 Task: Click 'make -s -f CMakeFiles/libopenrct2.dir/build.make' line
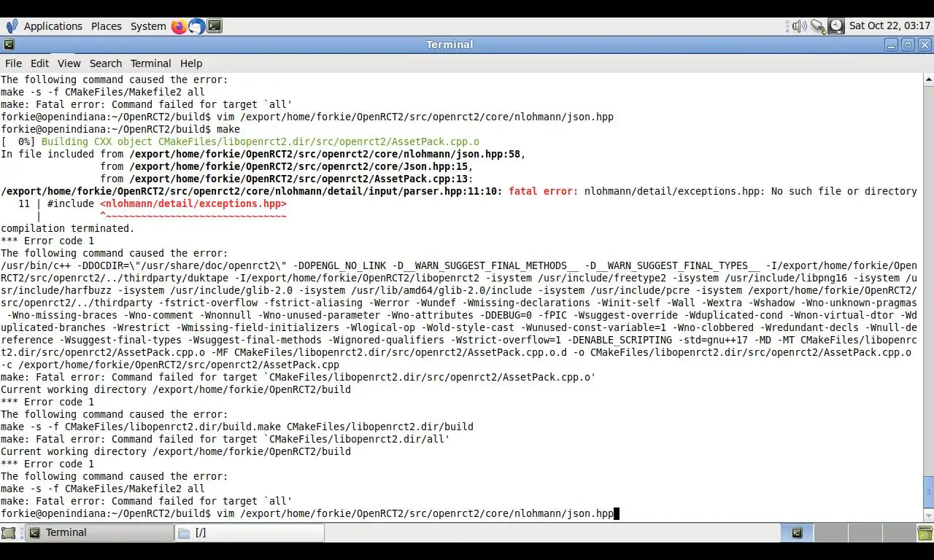pyautogui.click(x=237, y=427)
